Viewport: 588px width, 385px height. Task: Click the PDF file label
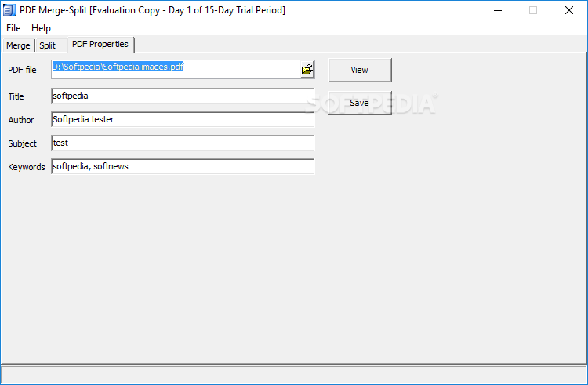coord(22,70)
